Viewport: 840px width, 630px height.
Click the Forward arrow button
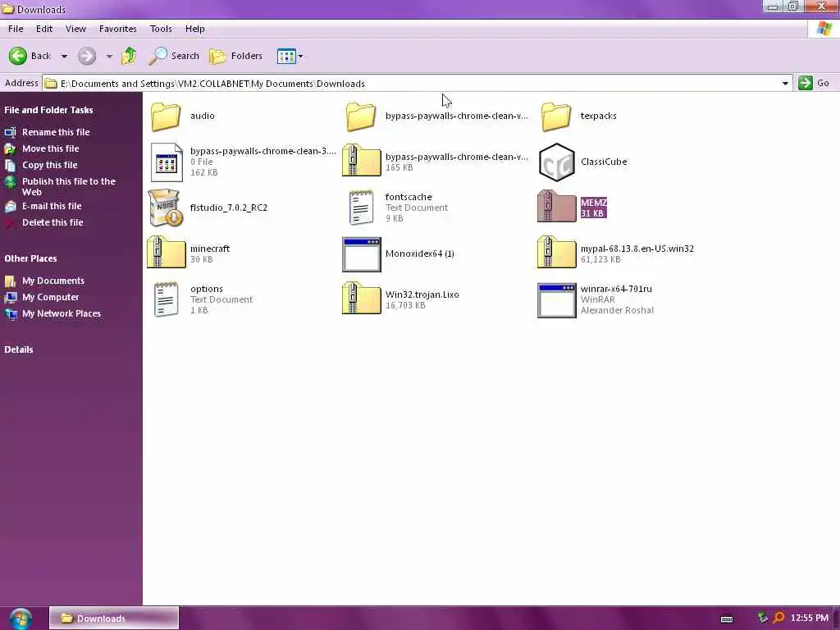[x=87, y=56]
